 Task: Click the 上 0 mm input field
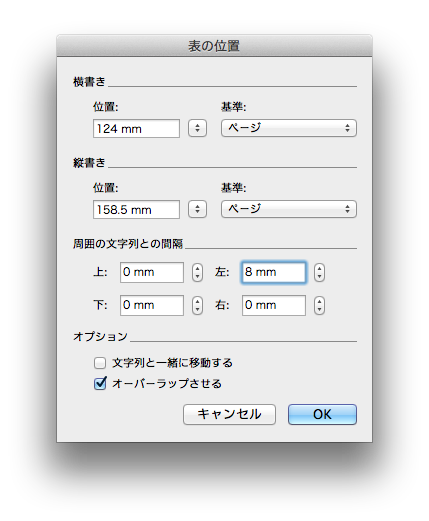pos(152,272)
